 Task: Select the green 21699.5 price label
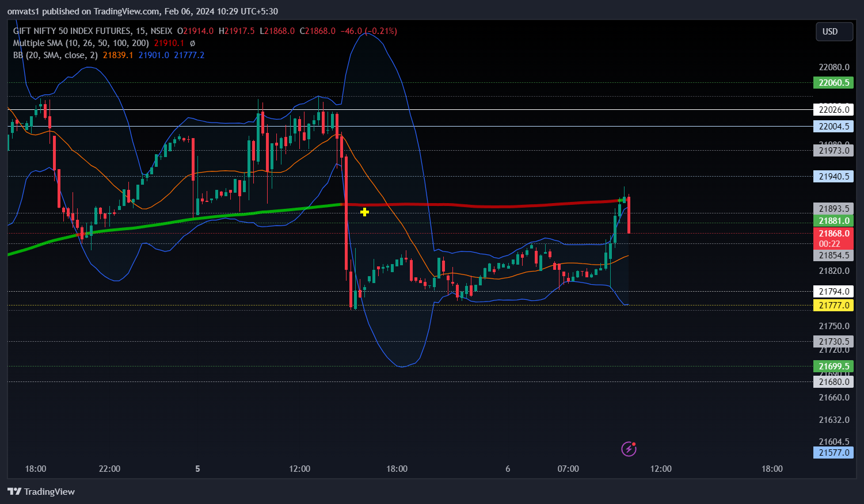click(833, 366)
